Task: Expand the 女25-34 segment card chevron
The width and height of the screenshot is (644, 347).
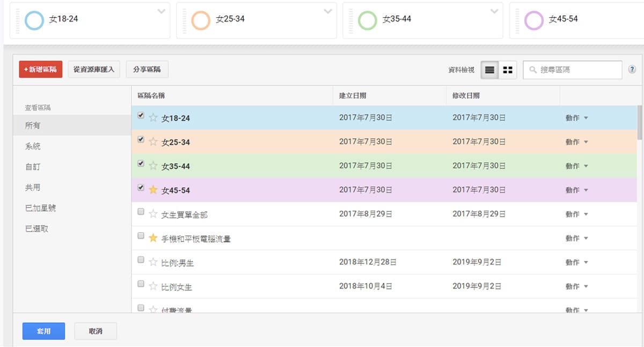Action: pos(327,11)
